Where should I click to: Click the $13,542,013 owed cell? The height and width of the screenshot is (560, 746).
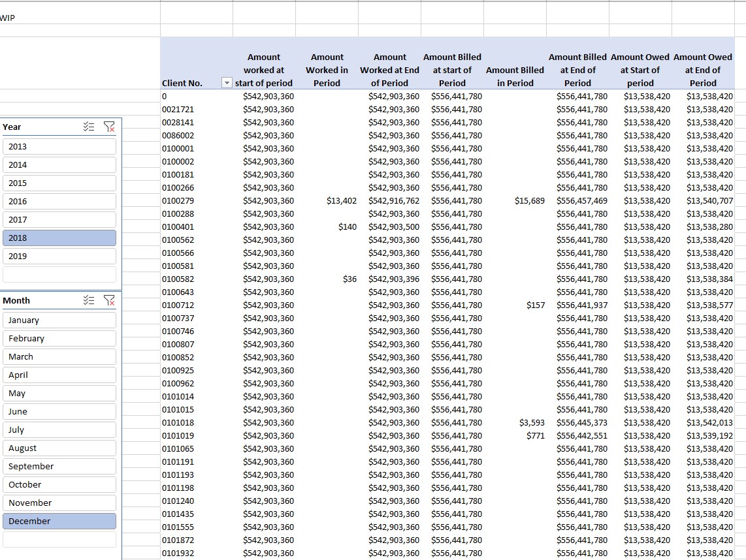(x=703, y=423)
